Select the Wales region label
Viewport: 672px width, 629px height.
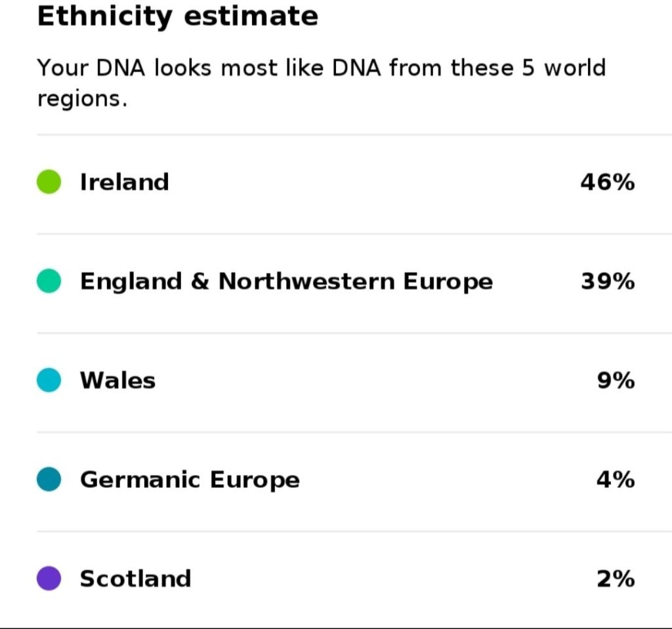[x=117, y=380]
